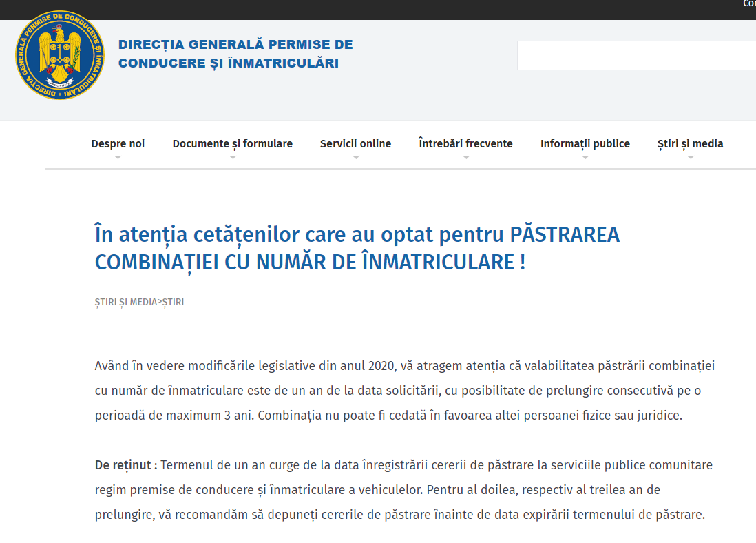The image size is (756, 543).
Task: Open the Documente și formulare menu
Action: coord(232,143)
